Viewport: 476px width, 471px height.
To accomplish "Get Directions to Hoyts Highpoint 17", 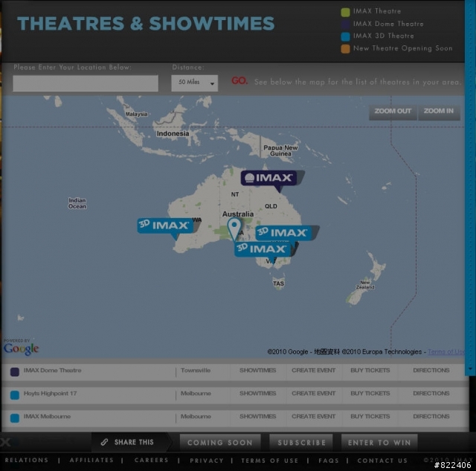I will 431,394.
